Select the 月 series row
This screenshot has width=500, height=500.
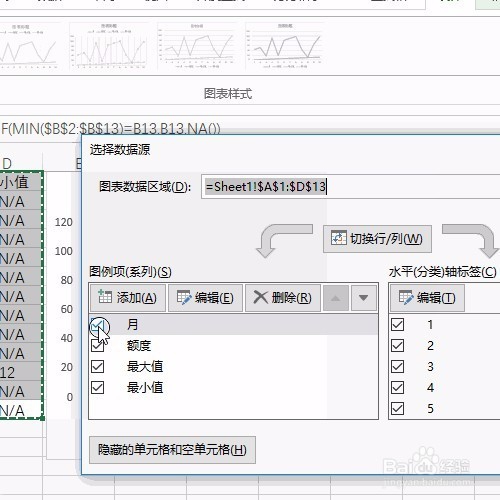(233, 325)
